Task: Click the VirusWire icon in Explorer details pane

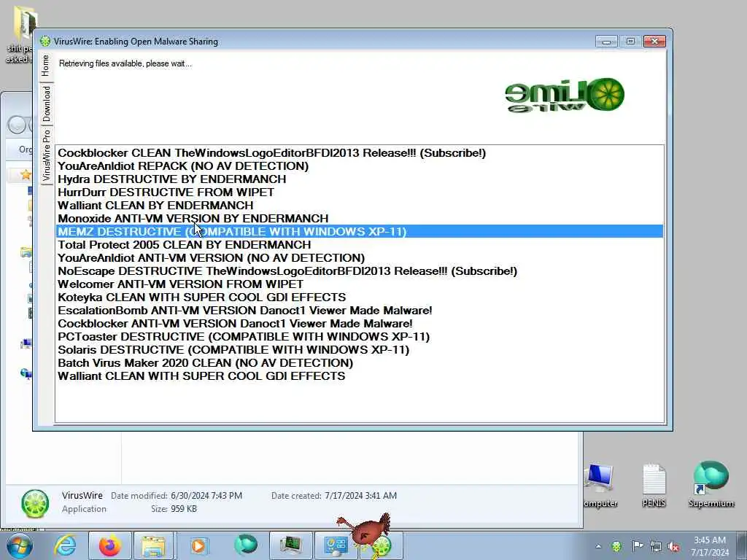Action: coord(35,504)
